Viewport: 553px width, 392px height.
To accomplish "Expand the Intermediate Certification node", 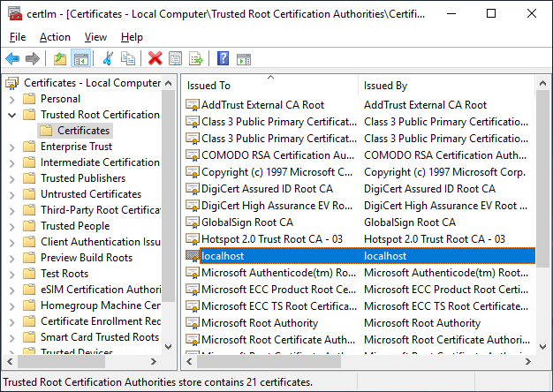I will (12, 163).
